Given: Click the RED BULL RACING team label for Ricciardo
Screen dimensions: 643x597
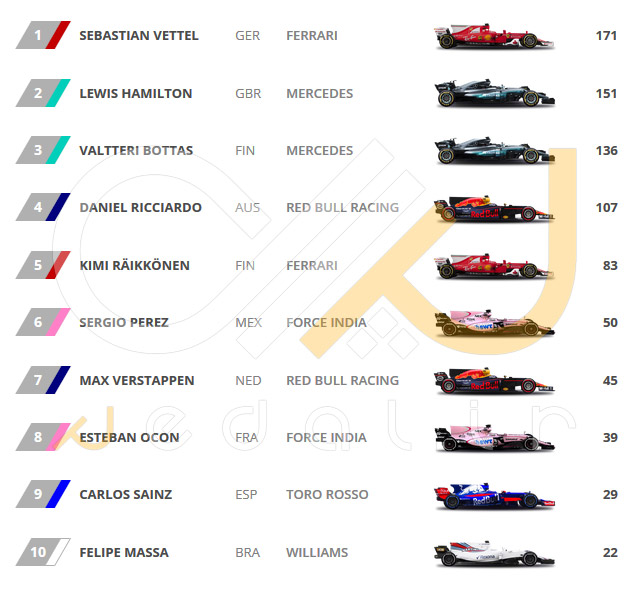Looking at the screenshot, I should tap(342, 207).
